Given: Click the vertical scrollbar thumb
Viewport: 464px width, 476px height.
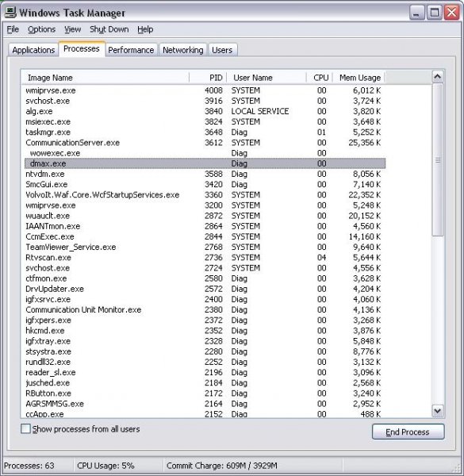Looking at the screenshot, I should (437, 159).
